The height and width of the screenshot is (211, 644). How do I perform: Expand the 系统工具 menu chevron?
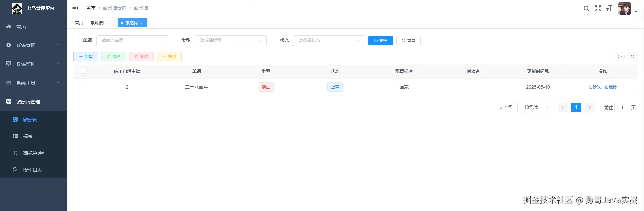coord(58,82)
